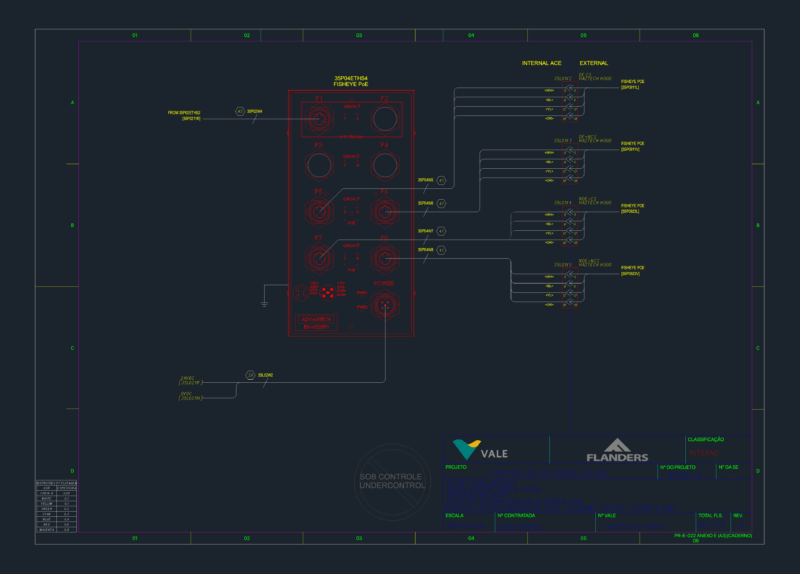This screenshot has height=574, width=800.
Task: Click the REV. field header
Action: (x=738, y=516)
